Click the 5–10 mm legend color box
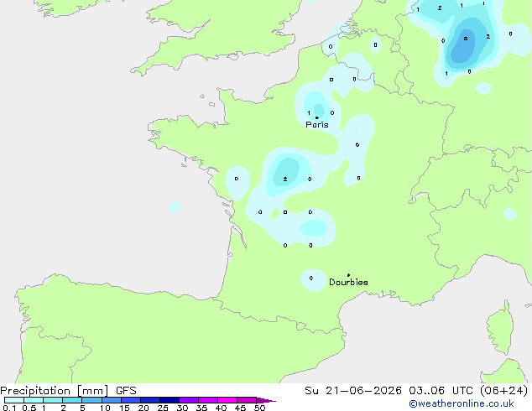 91,400
